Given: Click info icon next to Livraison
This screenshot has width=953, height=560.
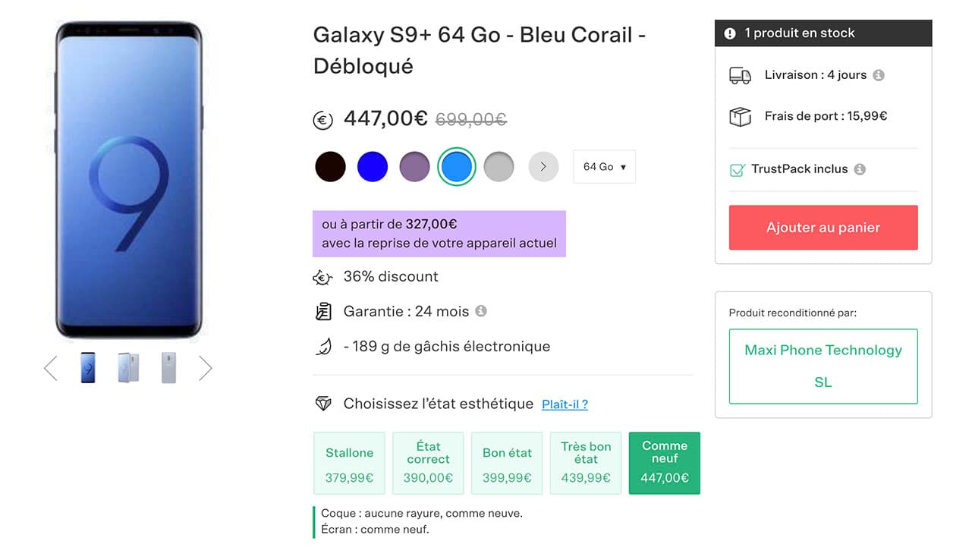Looking at the screenshot, I should click(x=879, y=75).
